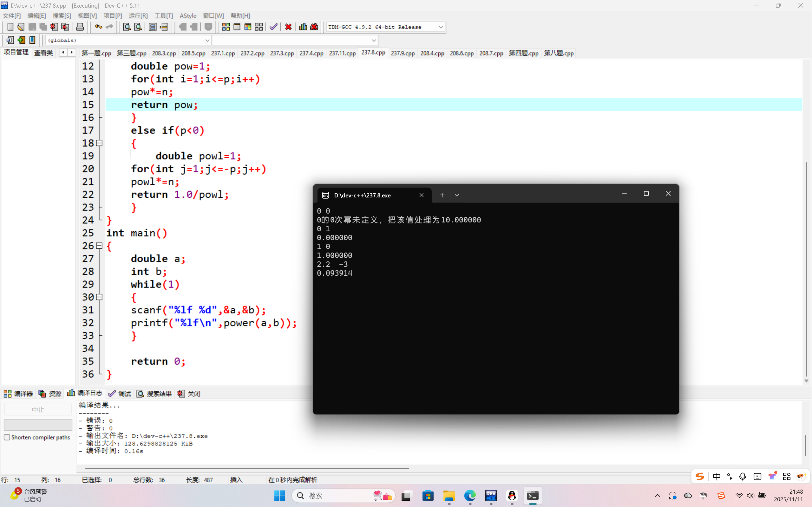Switch to the 调试 bottom panel tab
The width and height of the screenshot is (812, 507).
[x=120, y=394]
